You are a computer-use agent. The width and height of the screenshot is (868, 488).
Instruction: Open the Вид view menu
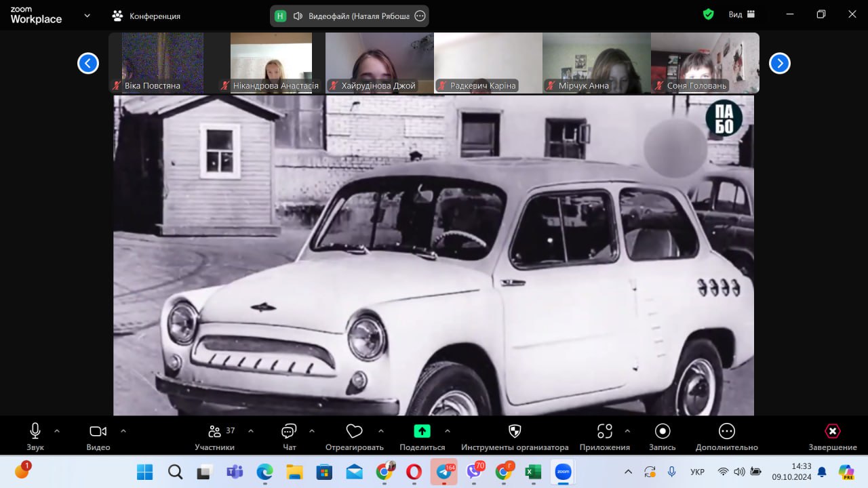point(741,14)
